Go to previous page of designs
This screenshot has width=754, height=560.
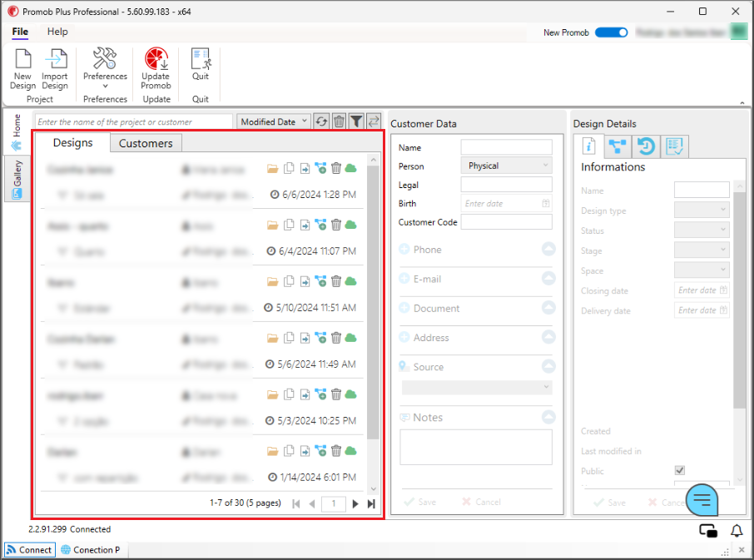click(x=312, y=503)
